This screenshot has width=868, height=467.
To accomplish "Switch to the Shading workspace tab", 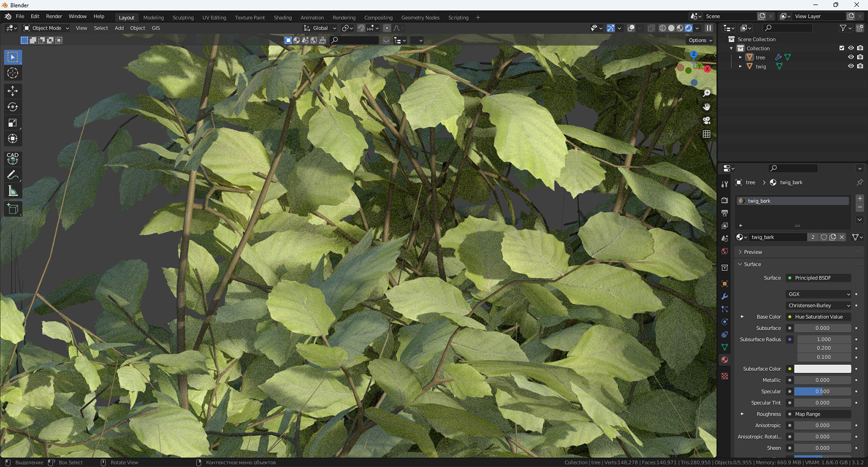I will coord(282,18).
